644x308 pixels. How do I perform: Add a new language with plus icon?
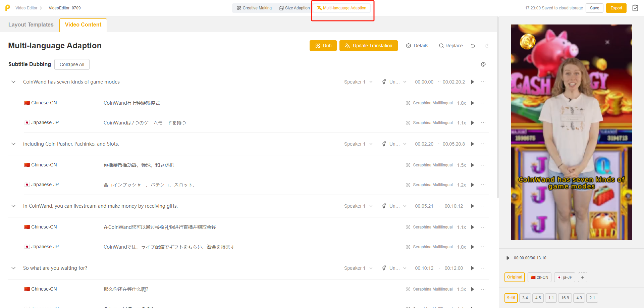coord(583,277)
